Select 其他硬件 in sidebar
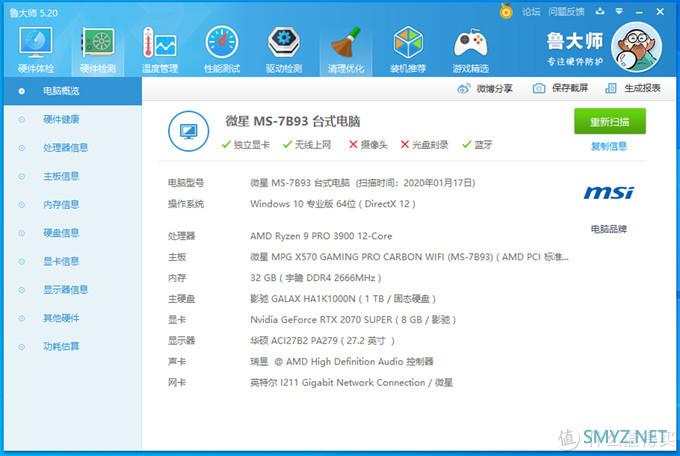The width and height of the screenshot is (680, 456). point(73,318)
